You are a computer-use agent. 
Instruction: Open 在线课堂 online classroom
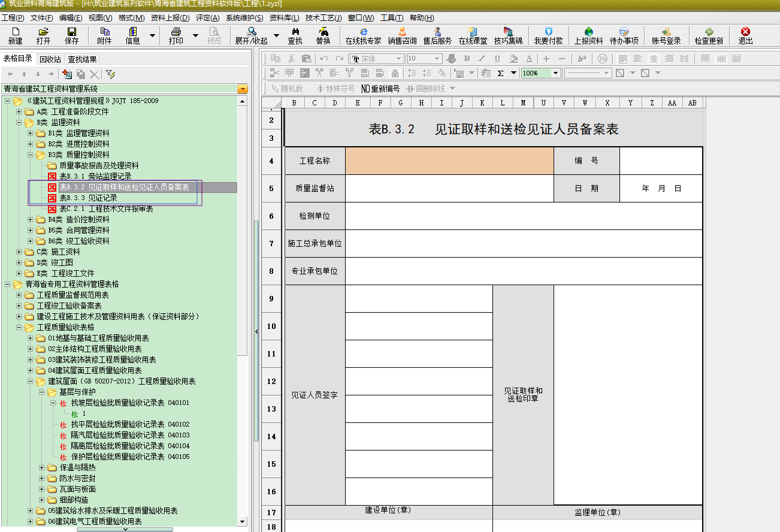pos(473,36)
